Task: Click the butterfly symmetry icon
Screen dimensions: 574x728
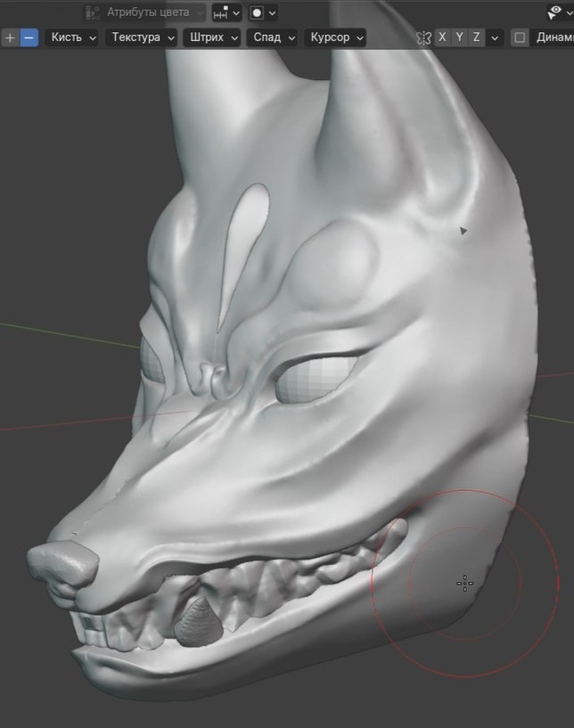Action: click(423, 37)
